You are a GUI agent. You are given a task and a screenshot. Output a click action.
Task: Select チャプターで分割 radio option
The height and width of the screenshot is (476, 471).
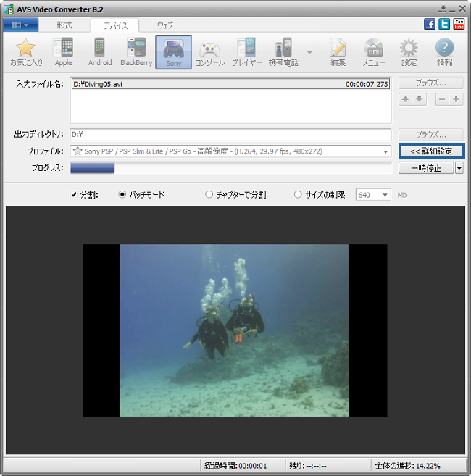tap(209, 194)
